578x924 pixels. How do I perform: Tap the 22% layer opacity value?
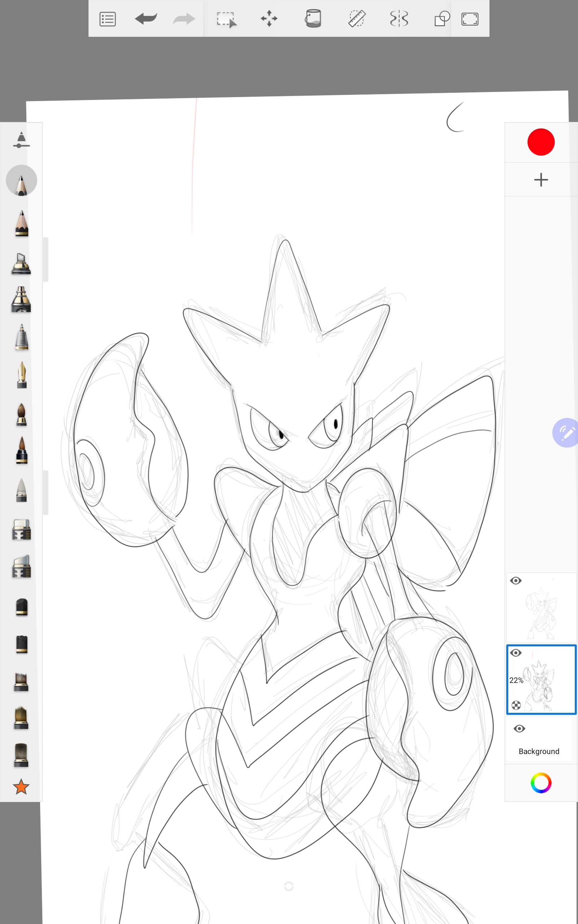click(x=516, y=680)
